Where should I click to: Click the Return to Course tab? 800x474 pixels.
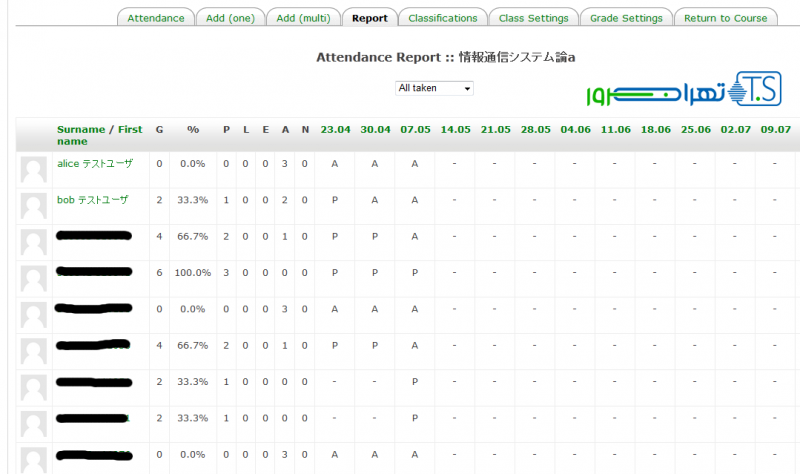coord(725,18)
